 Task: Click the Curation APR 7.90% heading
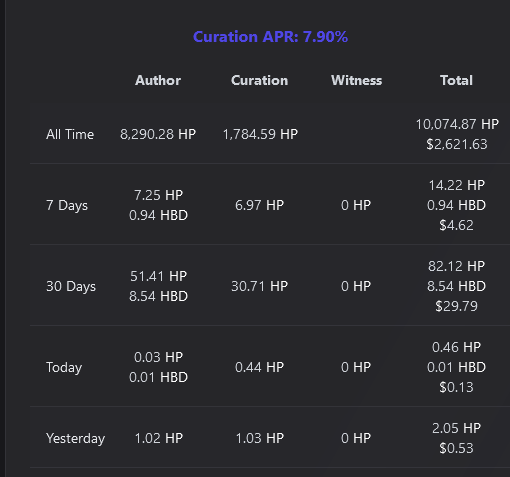(270, 37)
